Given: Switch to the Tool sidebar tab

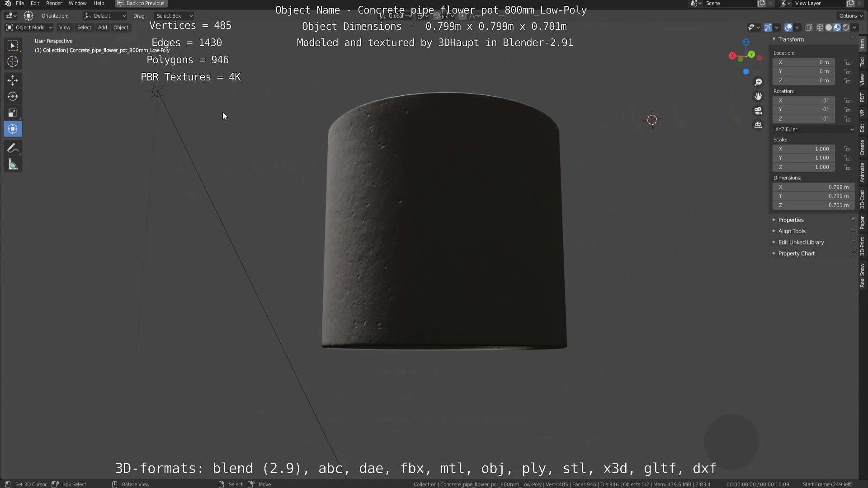Looking at the screenshot, I should pyautogui.click(x=863, y=62).
